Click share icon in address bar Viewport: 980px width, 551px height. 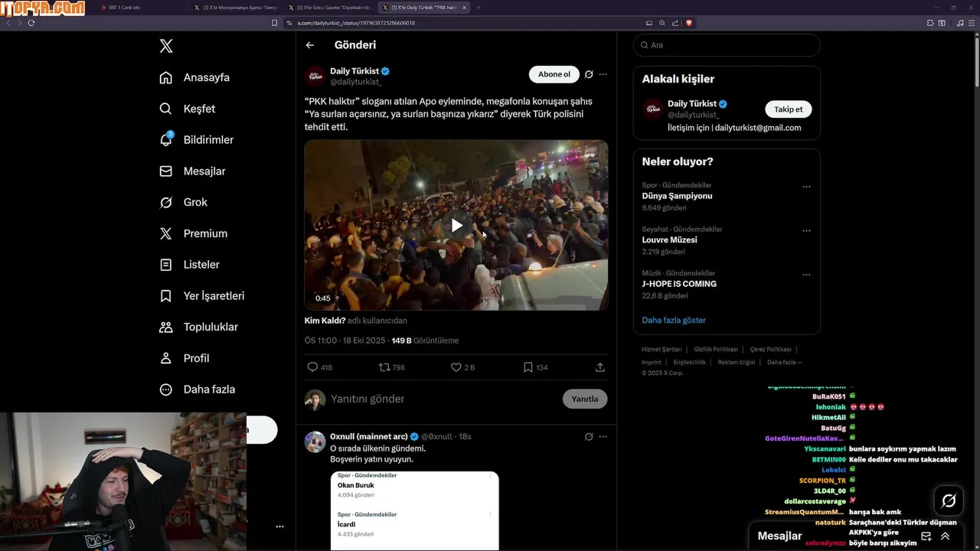tap(675, 23)
